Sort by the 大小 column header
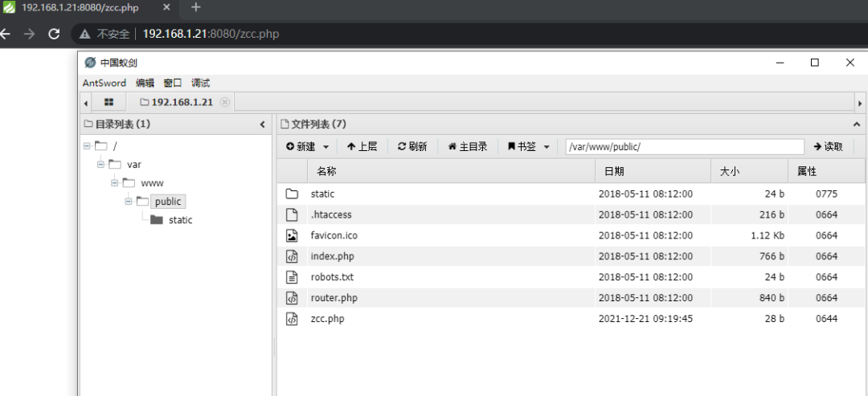Viewport: 868px width, 396px height. pyautogui.click(x=750, y=171)
